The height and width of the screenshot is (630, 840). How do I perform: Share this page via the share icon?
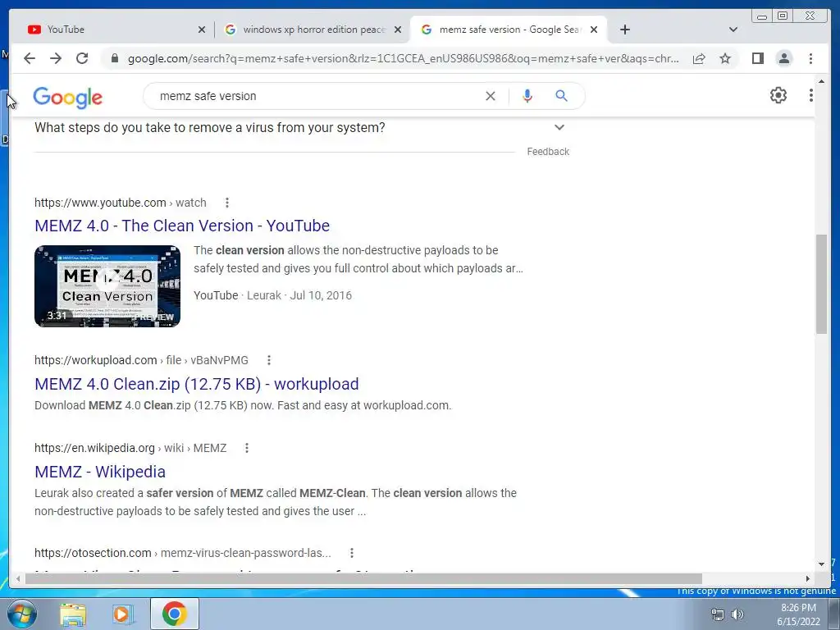tap(699, 58)
